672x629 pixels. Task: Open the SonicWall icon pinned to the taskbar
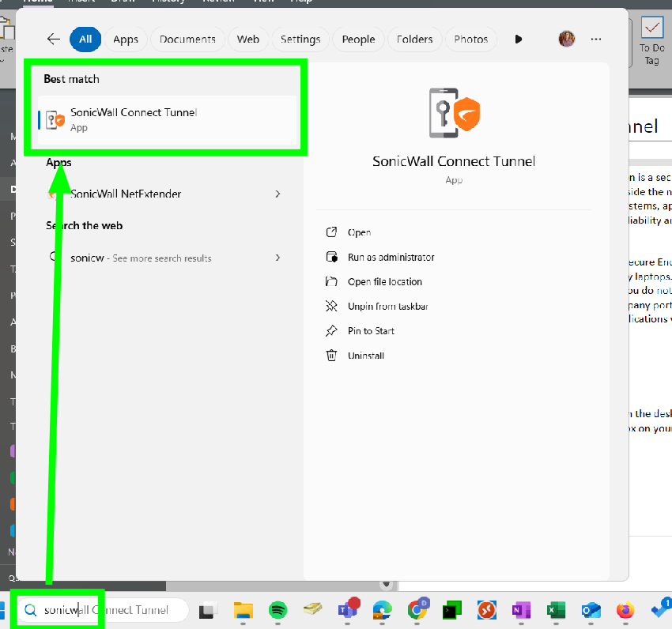tap(487, 610)
